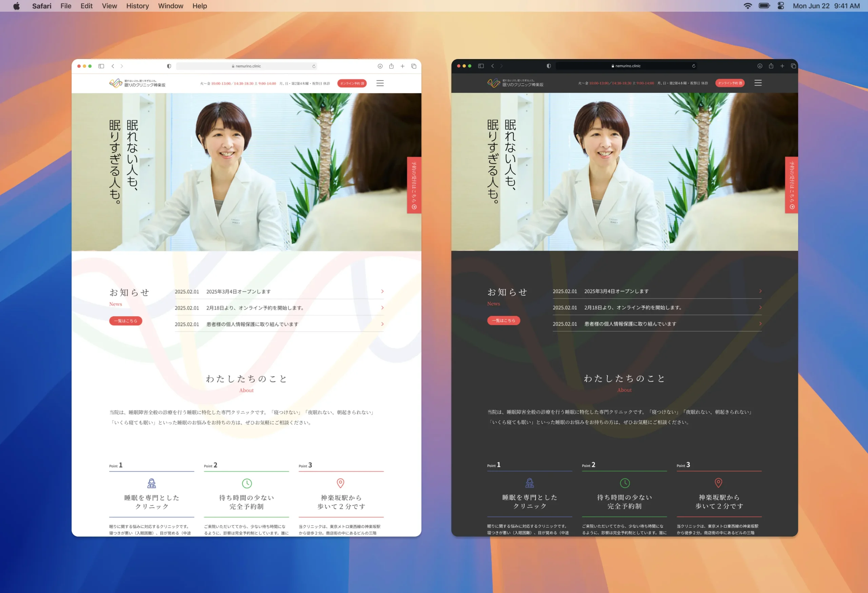Click オンライン予約 button in light page header

coord(352,83)
